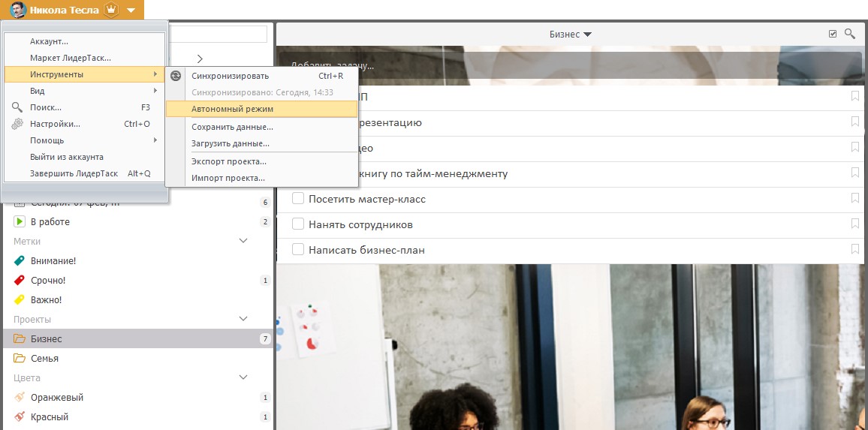The height and width of the screenshot is (430, 868).
Task: Choose Синхронизировать in the submenu
Action: [x=261, y=76]
